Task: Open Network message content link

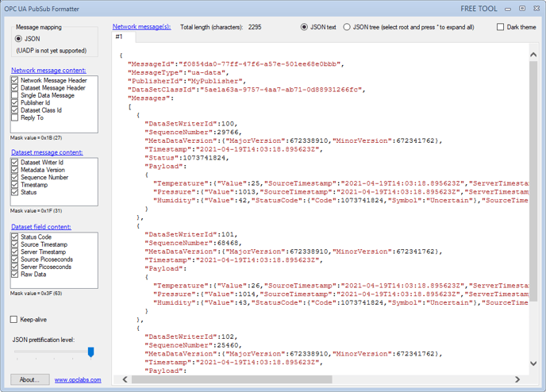Action: pos(48,70)
